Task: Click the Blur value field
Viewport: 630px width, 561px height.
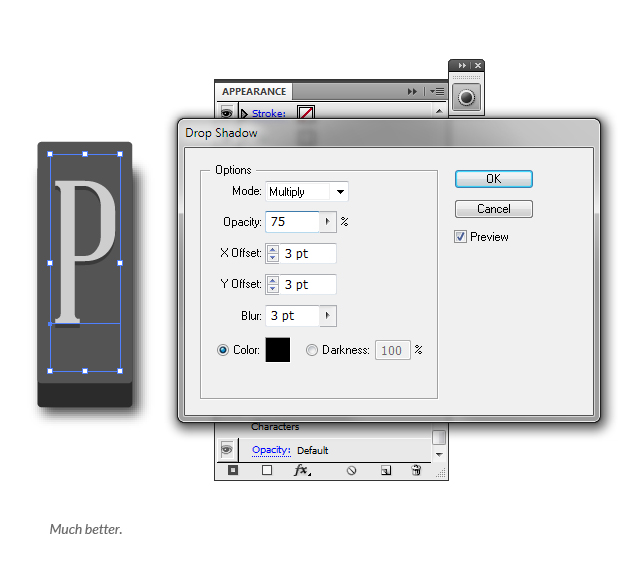Action: tap(292, 315)
